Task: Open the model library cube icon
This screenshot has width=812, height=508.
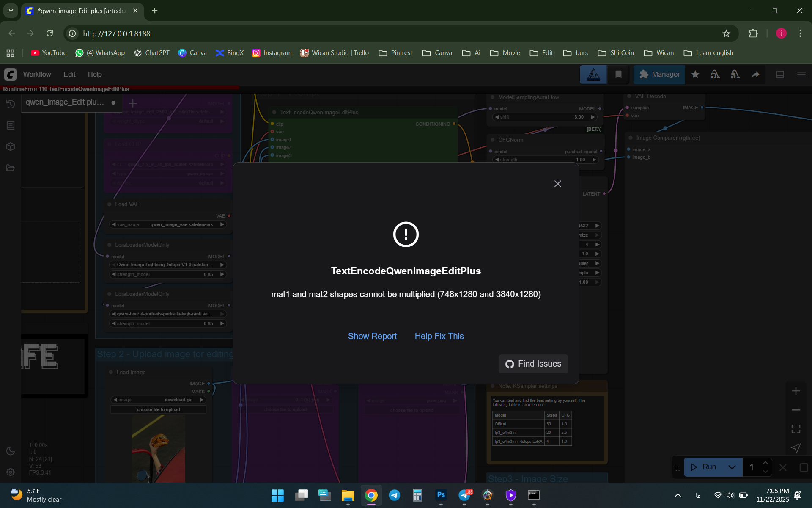Action: pyautogui.click(x=11, y=146)
